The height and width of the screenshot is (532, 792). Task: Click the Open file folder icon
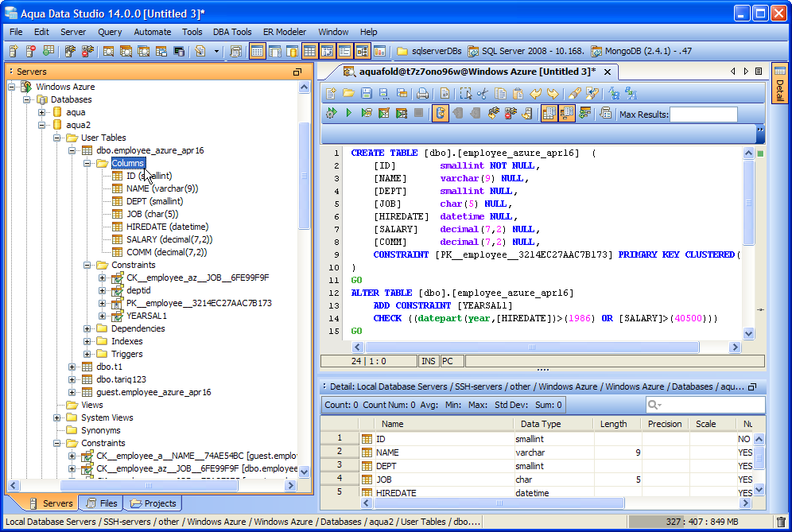[x=348, y=93]
